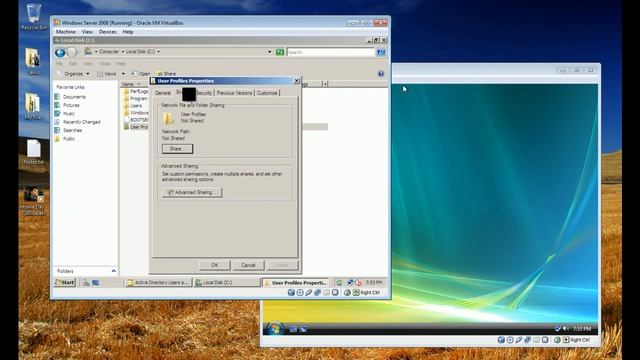This screenshot has width=640, height=360.
Task: Select the Notes text file desktop icon
Action: click(x=33, y=152)
